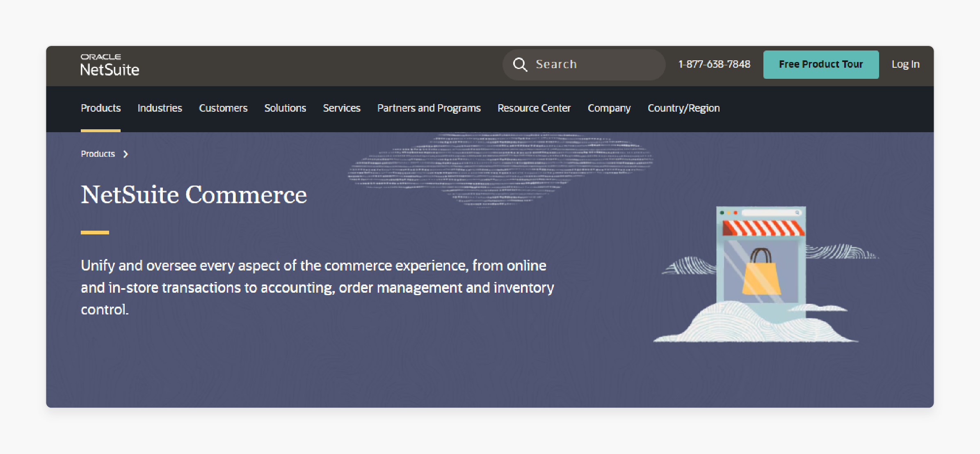Open the Products menu in navigation bar
The image size is (980, 454).
(x=101, y=108)
